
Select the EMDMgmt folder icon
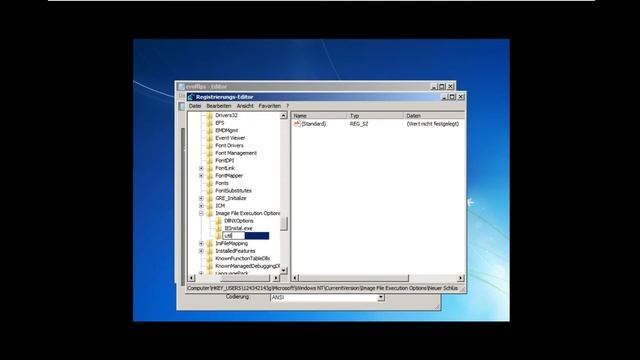[x=209, y=131]
